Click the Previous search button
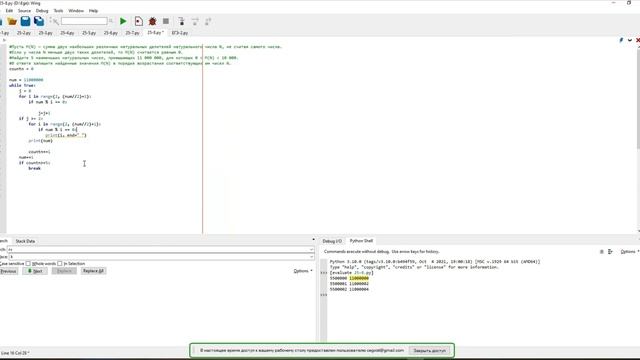This screenshot has height=360, width=640. pos(8,271)
